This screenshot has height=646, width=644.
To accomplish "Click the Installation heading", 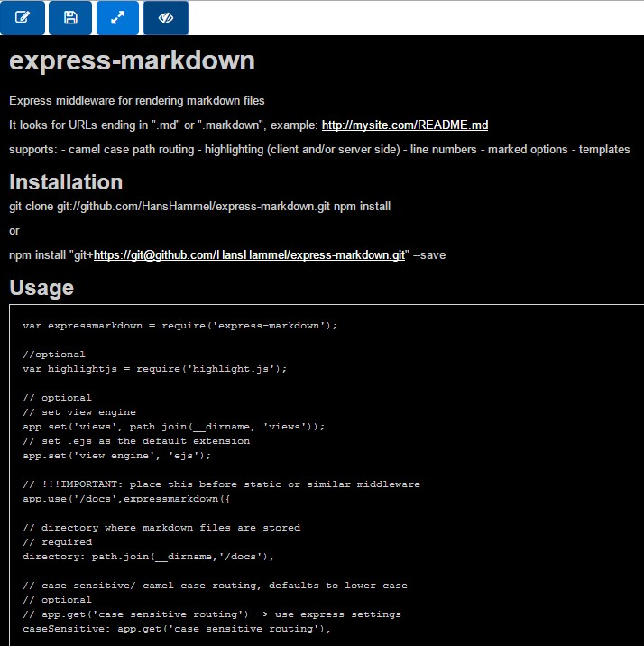I will click(66, 182).
